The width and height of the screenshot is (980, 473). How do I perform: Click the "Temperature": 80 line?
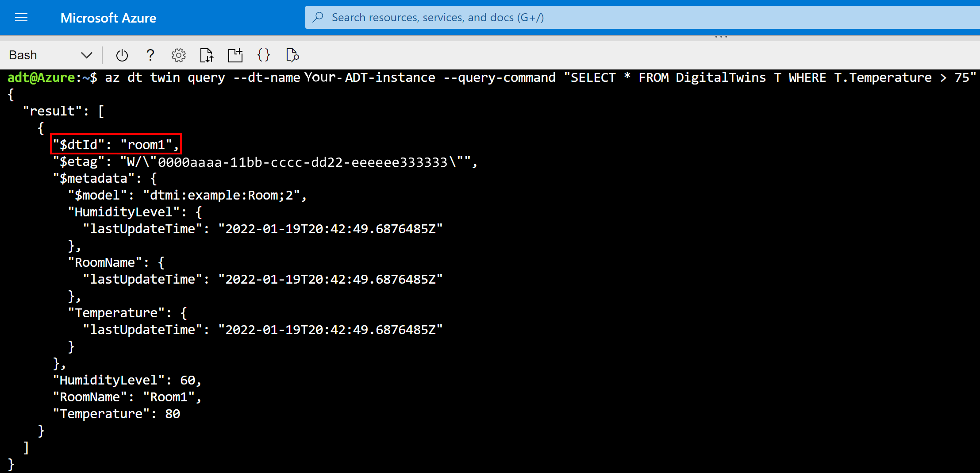[x=116, y=414]
